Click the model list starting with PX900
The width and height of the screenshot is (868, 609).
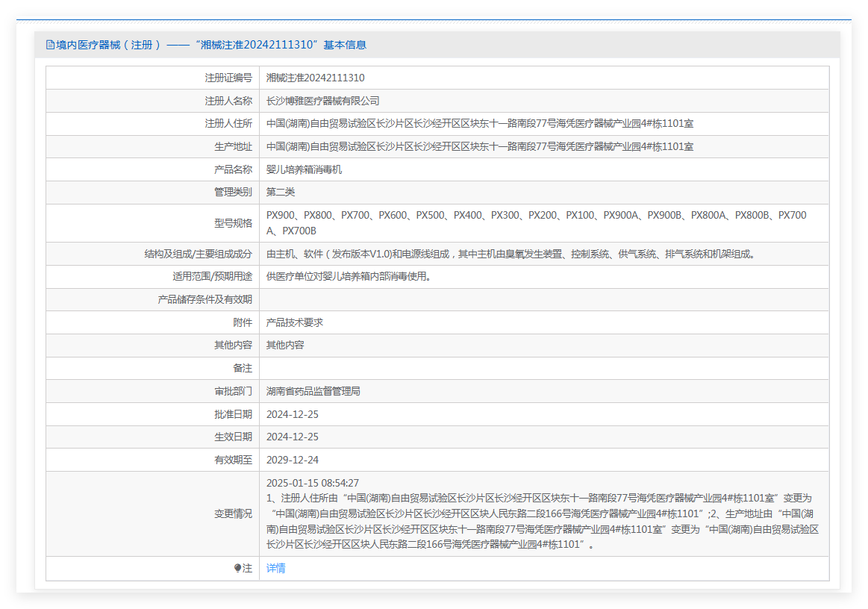pos(536,222)
